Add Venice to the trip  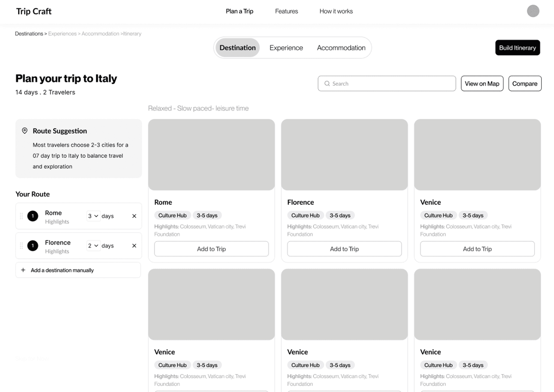click(477, 249)
